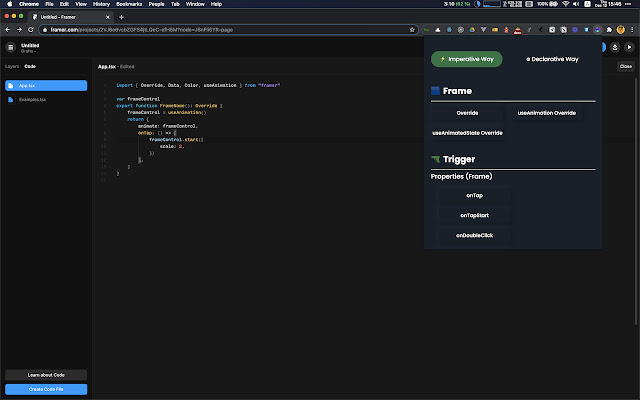This screenshot has height=400, width=640.
Task: Click the Properties (Frame) label
Action: click(461, 176)
